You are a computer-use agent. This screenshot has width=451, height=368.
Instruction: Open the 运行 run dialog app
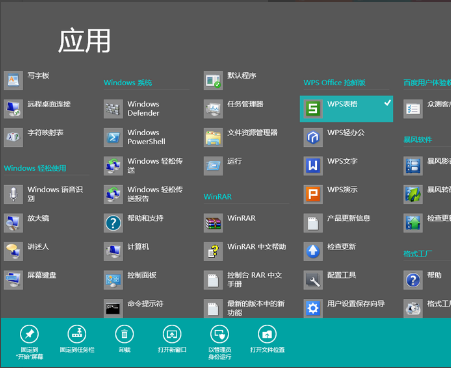click(223, 166)
